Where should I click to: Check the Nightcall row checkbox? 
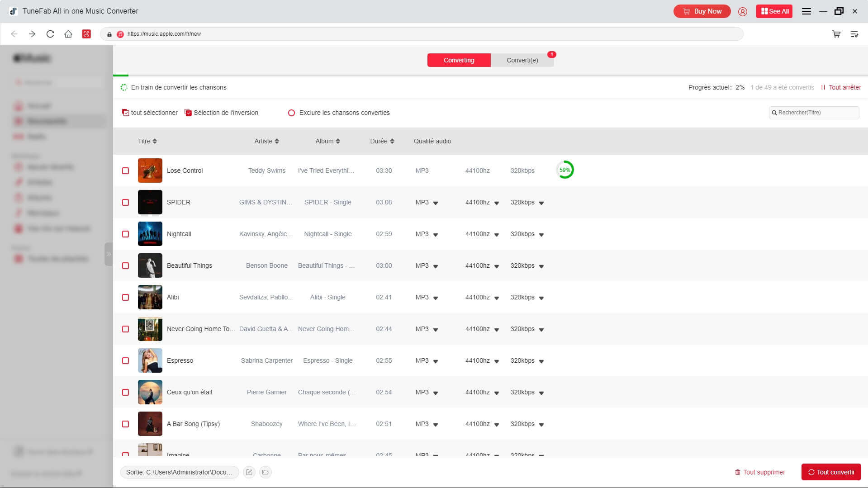(126, 234)
